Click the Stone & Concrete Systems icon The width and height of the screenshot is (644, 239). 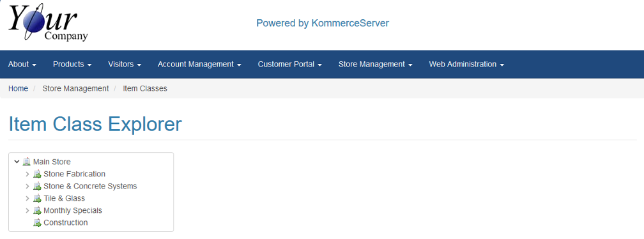[37, 186]
